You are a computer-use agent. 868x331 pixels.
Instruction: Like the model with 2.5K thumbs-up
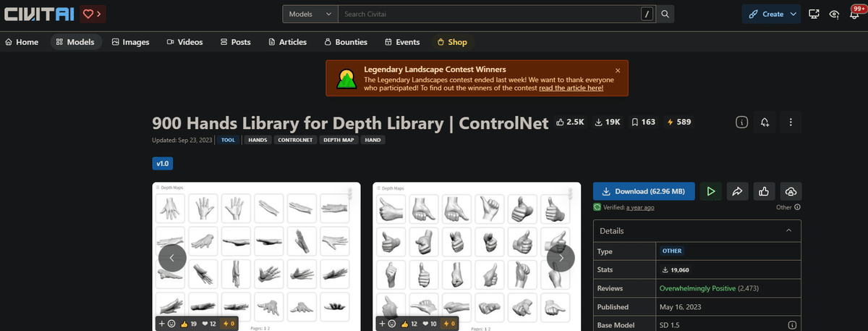point(571,122)
